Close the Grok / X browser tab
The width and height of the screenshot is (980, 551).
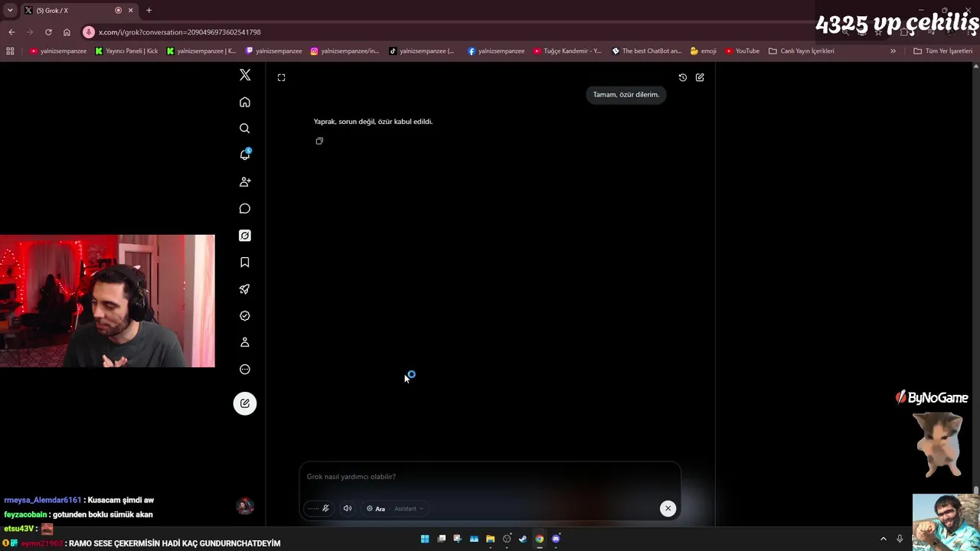coord(131,10)
